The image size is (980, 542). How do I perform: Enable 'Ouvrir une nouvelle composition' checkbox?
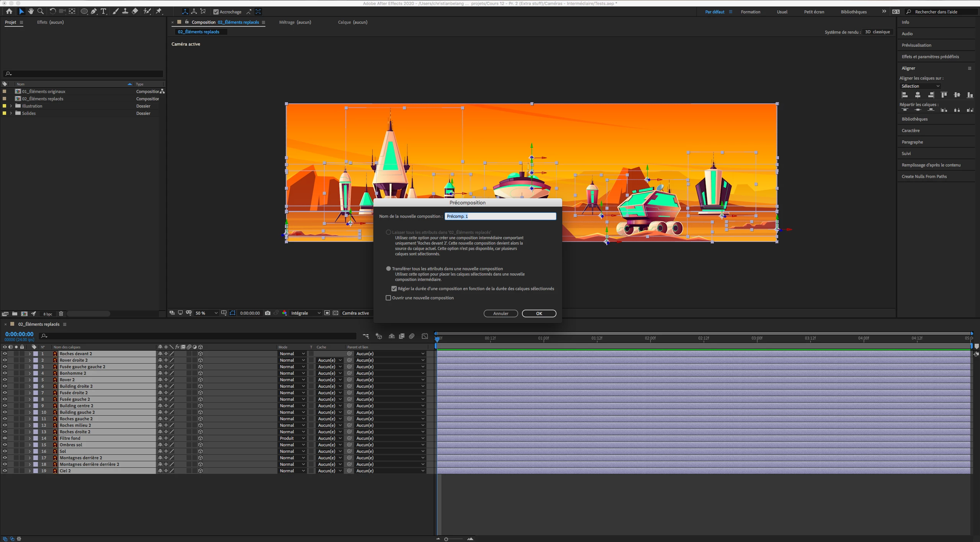tap(388, 298)
